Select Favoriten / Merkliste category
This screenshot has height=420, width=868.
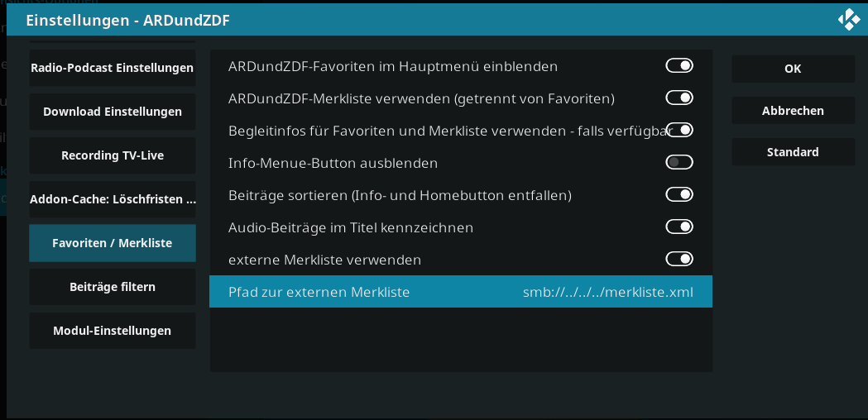[113, 243]
